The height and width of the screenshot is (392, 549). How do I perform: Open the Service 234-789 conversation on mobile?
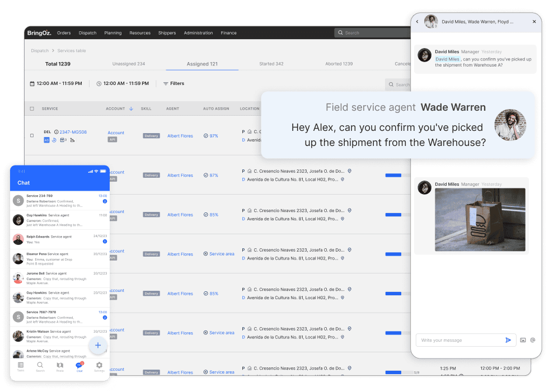point(60,201)
